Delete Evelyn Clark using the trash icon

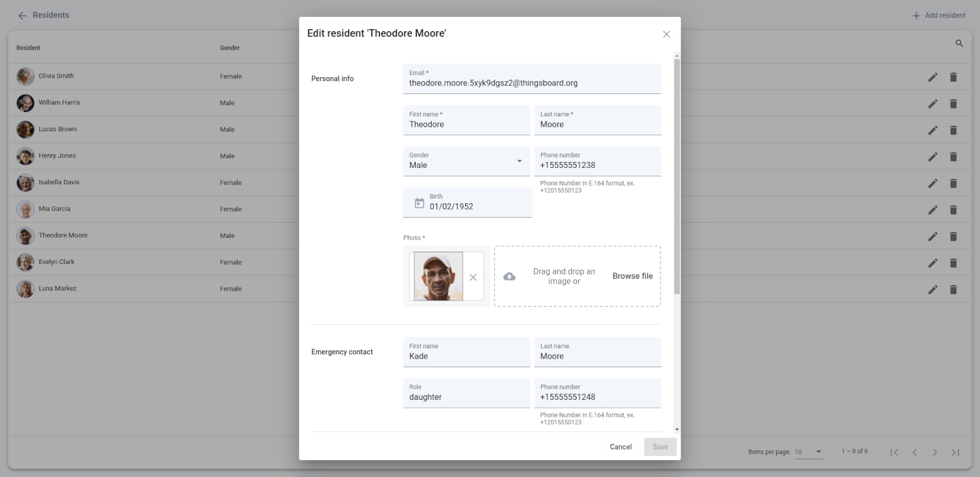(953, 263)
